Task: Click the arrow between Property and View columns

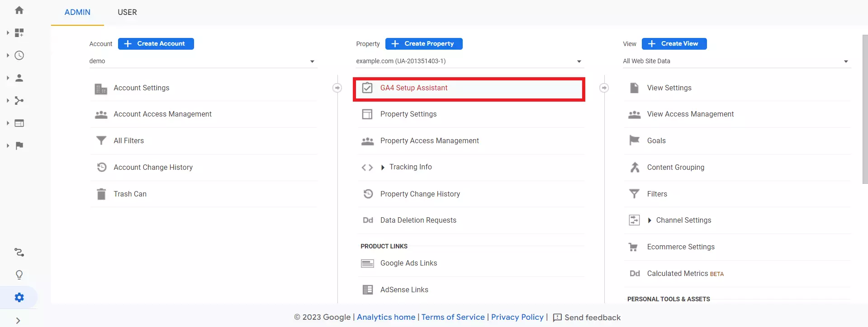Action: click(604, 88)
